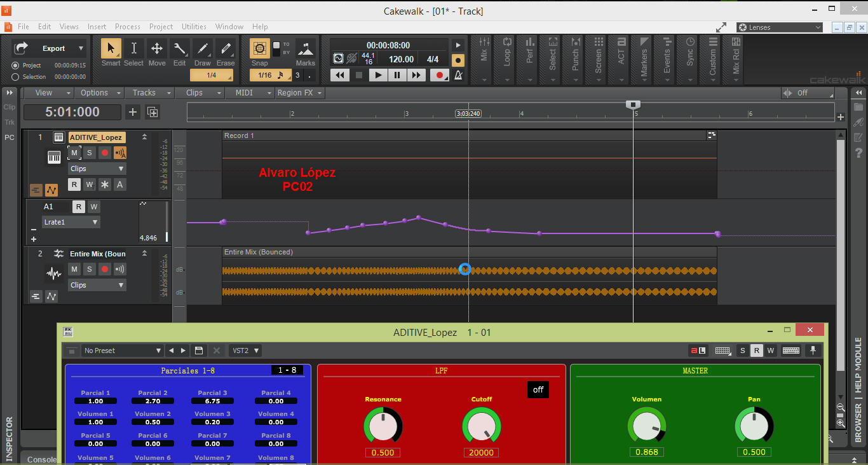Open ADITIVE_Lopez synth piano icon
868x465 pixels.
coord(54,157)
